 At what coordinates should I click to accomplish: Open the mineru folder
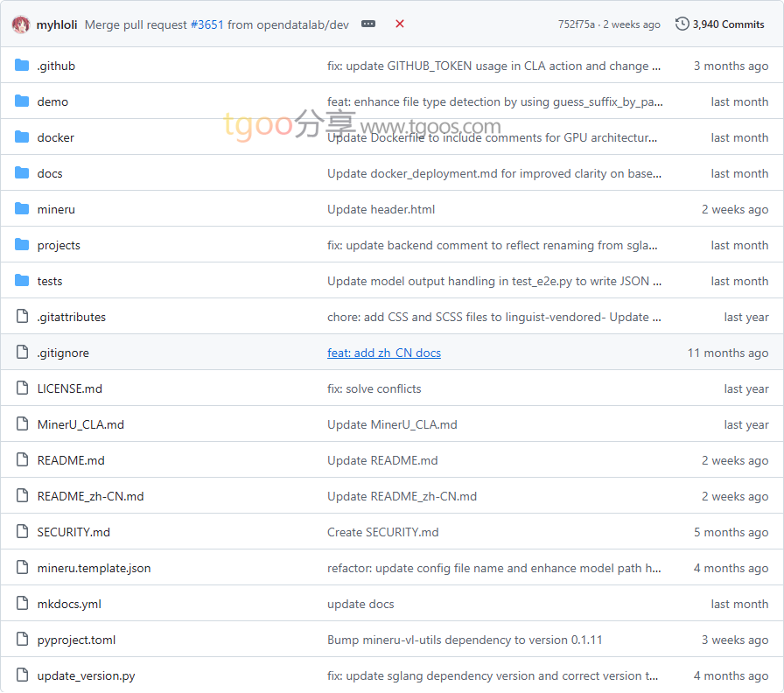click(56, 209)
